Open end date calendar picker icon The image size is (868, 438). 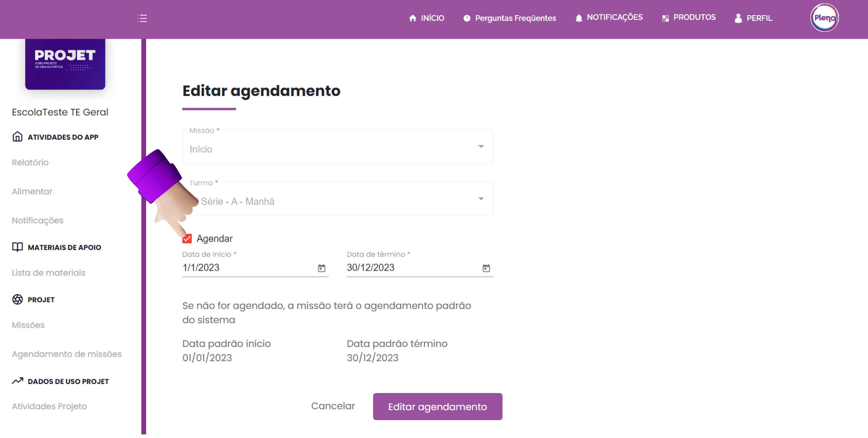[x=486, y=268]
